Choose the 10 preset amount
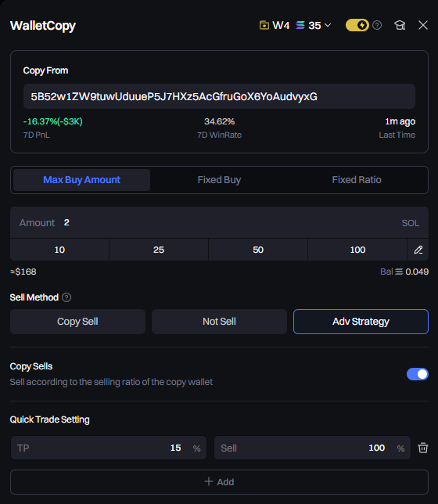This screenshot has height=504, width=438. tap(59, 250)
